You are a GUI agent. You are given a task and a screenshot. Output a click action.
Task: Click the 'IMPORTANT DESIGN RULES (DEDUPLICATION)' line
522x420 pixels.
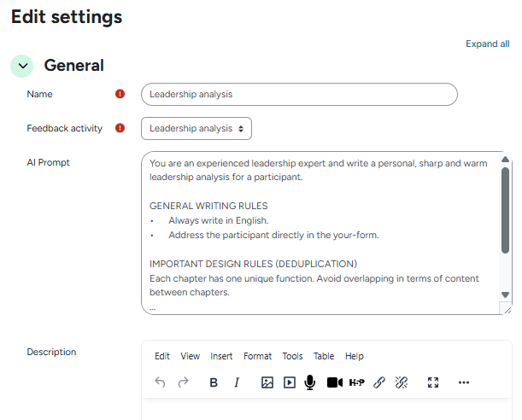[x=254, y=264]
